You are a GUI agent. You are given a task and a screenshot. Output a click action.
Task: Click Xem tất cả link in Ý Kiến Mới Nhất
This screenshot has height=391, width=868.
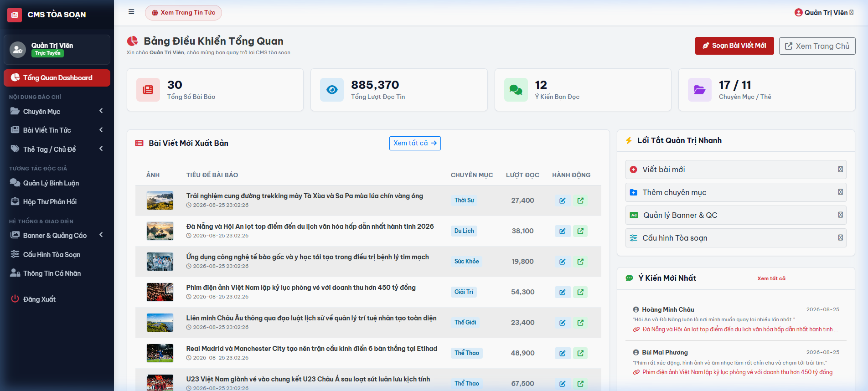click(771, 278)
